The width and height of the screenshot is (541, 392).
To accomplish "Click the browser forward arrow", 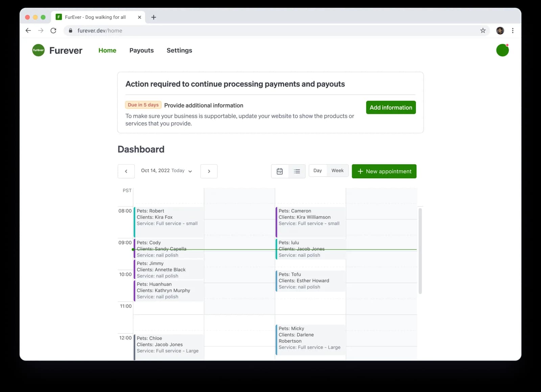I will [x=41, y=30].
